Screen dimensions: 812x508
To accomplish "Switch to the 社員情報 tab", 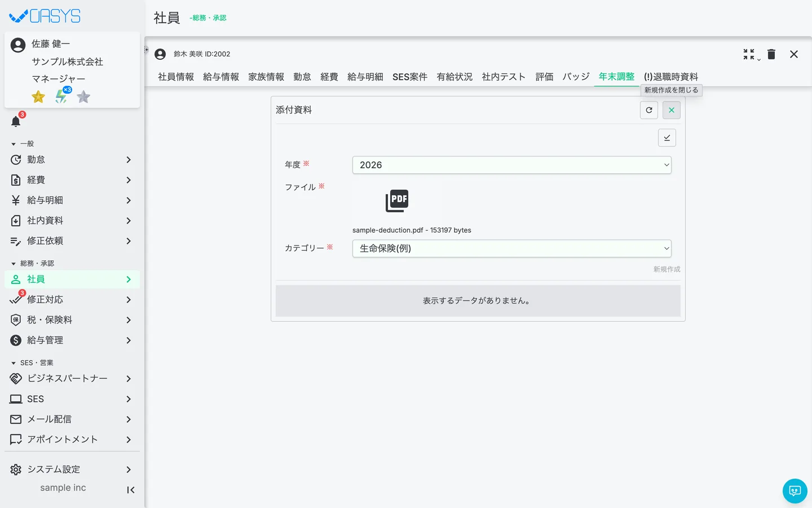I will [x=176, y=77].
